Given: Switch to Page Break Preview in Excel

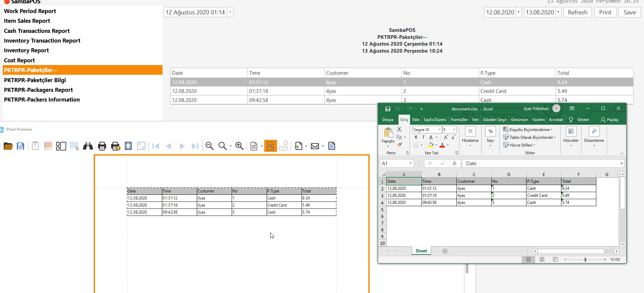Looking at the screenshot, I should pos(555,259).
